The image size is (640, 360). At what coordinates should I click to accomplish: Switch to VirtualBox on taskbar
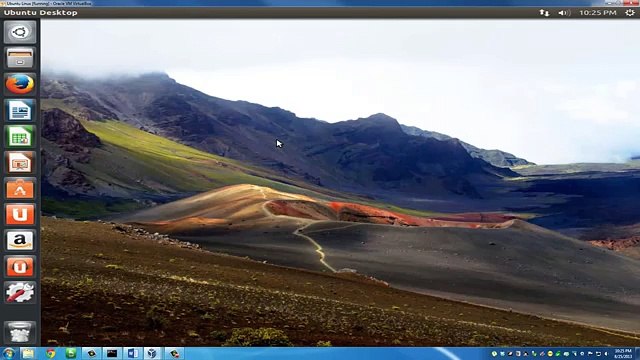[153, 353]
